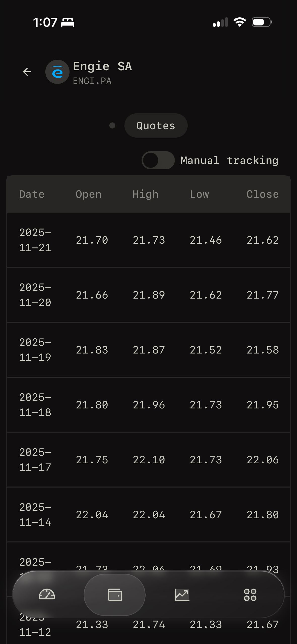297x644 pixels.
Task: Tap the Engie SA logo icon
Action: click(x=57, y=72)
